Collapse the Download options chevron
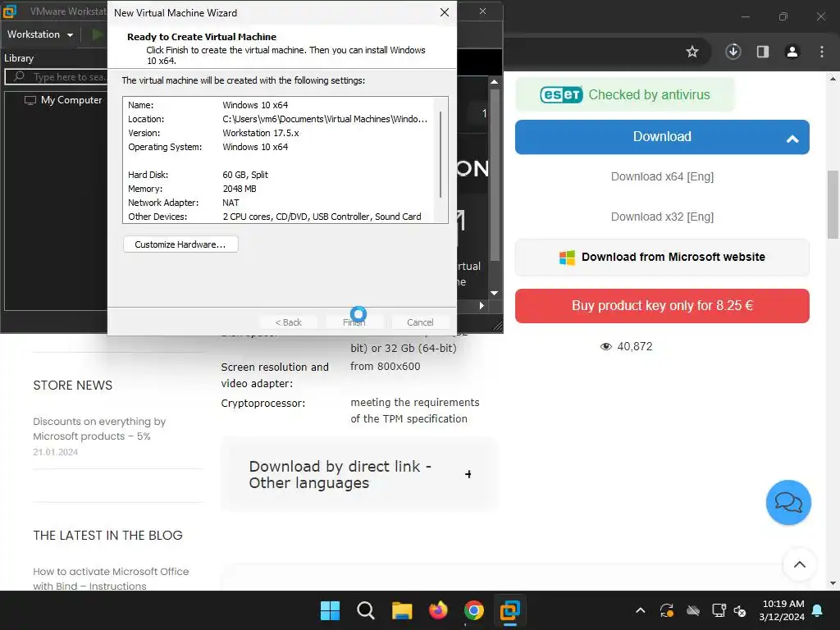The width and height of the screenshot is (840, 630). point(792,139)
